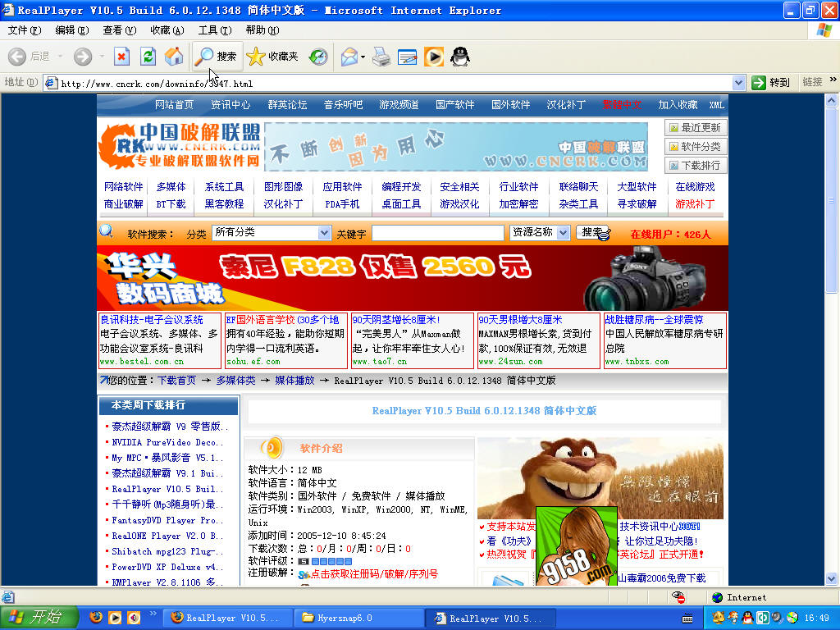Go to the home page icon

tap(174, 57)
